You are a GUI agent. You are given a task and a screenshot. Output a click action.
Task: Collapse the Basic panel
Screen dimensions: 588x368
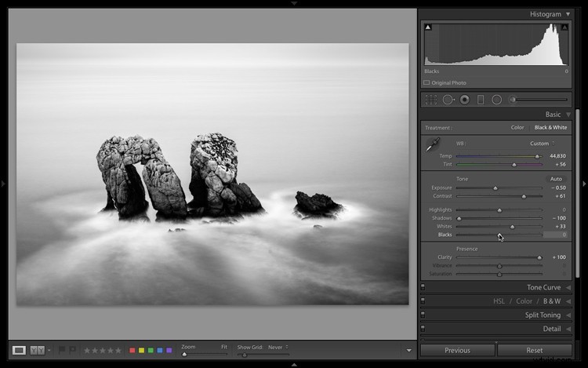pos(568,115)
